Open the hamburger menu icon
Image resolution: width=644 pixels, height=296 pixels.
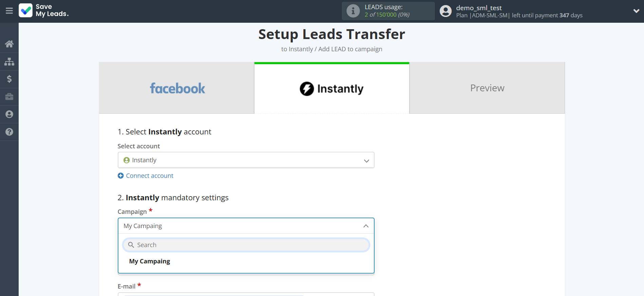(9, 11)
